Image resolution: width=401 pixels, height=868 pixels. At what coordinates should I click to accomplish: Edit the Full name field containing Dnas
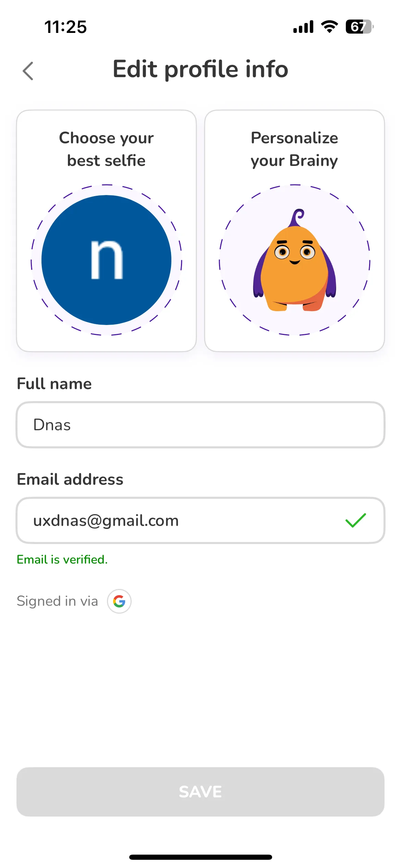(x=200, y=425)
